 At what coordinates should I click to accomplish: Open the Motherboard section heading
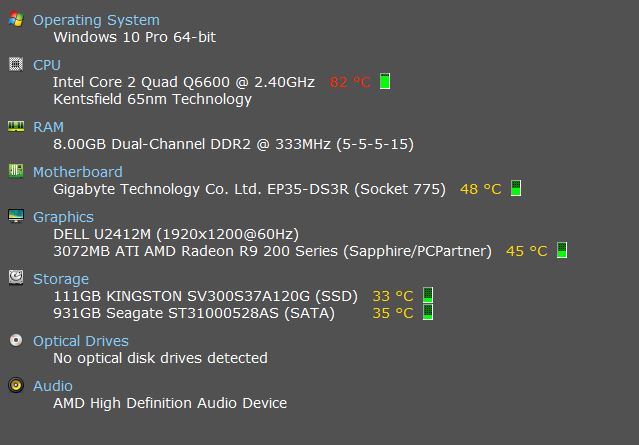(x=77, y=172)
